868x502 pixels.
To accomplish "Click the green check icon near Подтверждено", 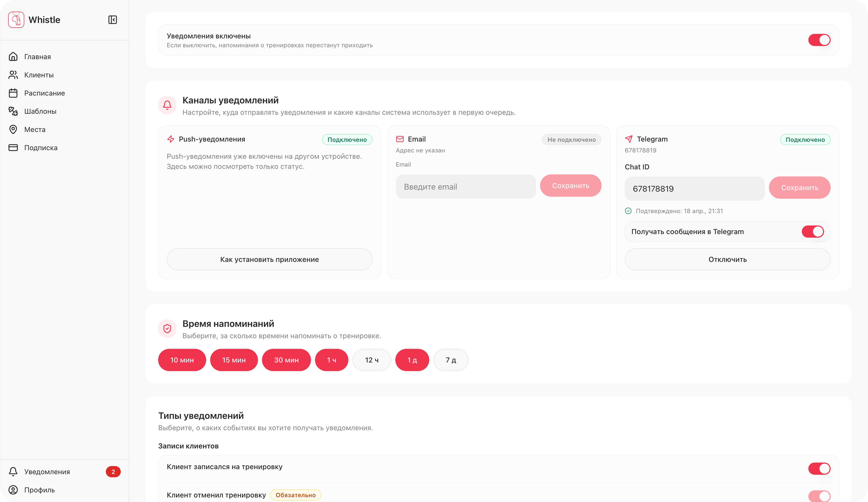I will [x=628, y=211].
